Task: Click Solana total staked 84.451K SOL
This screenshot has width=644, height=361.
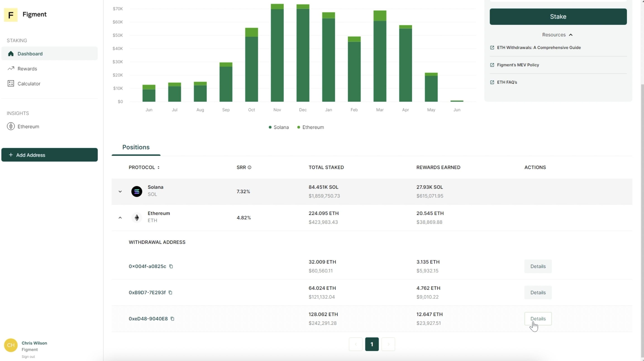Action: 323,187
